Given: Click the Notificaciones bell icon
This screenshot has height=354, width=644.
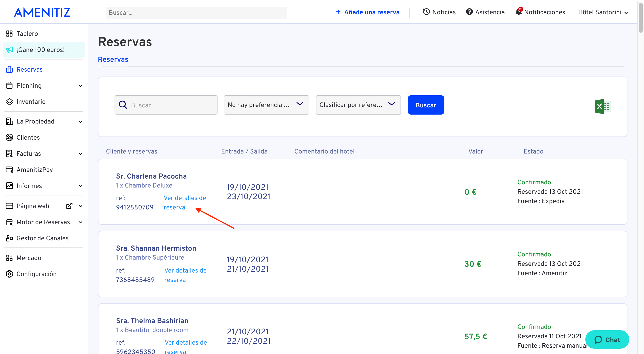Looking at the screenshot, I should coord(518,12).
